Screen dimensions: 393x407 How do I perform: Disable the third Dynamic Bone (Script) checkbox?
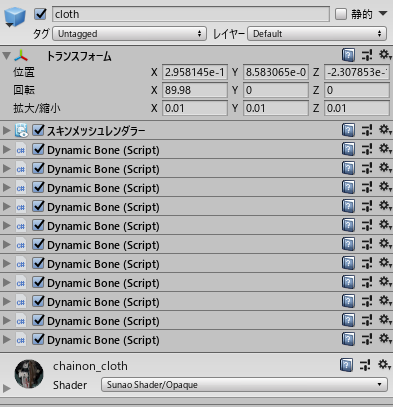pyautogui.click(x=39, y=187)
